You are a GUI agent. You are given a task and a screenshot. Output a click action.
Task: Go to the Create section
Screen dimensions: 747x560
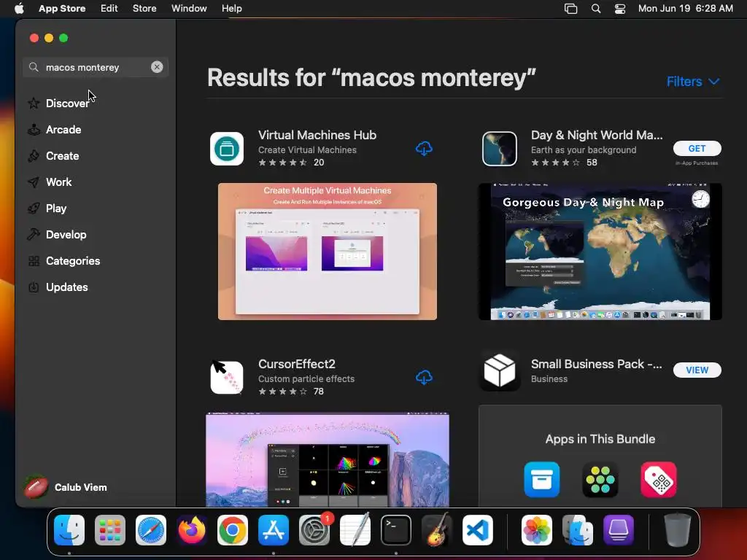tap(63, 156)
